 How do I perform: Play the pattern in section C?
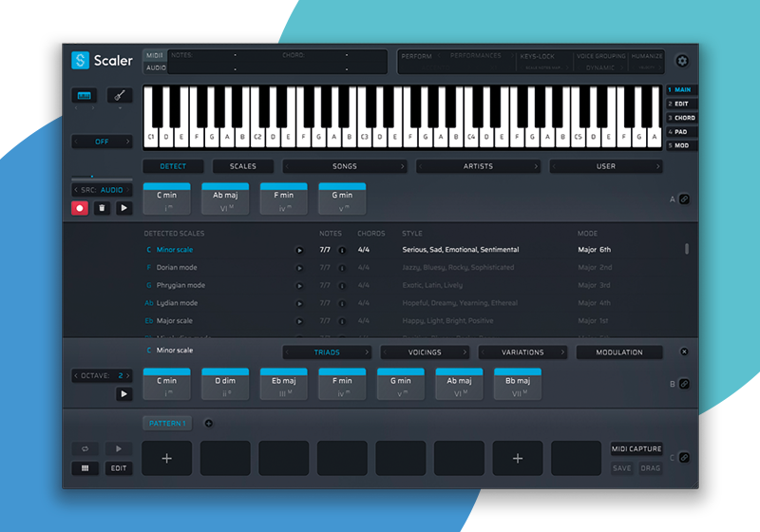tap(119, 449)
